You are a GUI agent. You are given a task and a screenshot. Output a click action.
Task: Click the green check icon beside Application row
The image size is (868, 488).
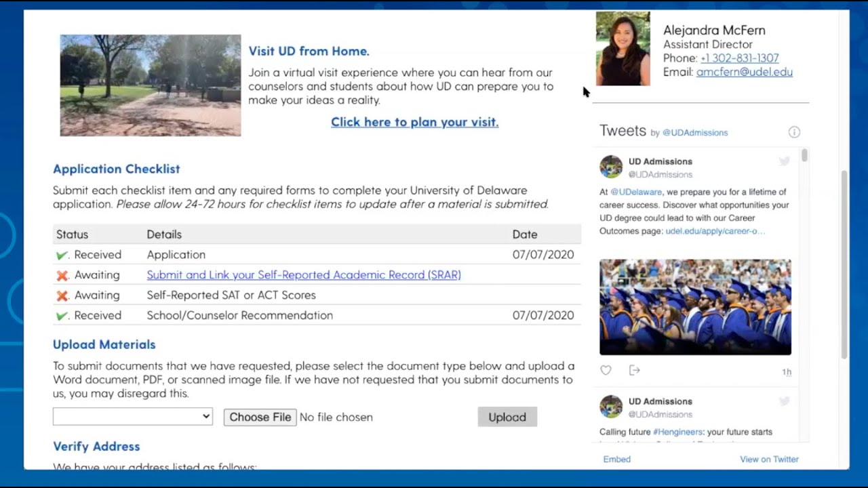62,255
